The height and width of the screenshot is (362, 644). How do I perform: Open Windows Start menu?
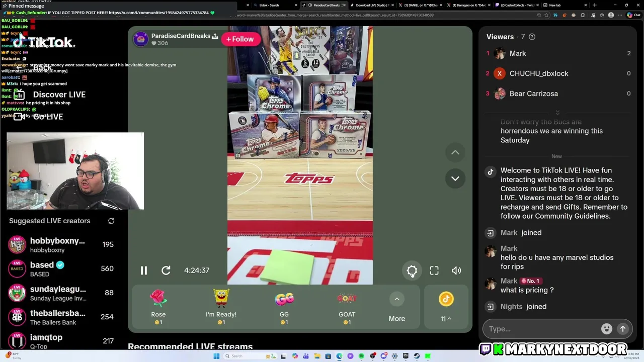pyautogui.click(x=216, y=356)
